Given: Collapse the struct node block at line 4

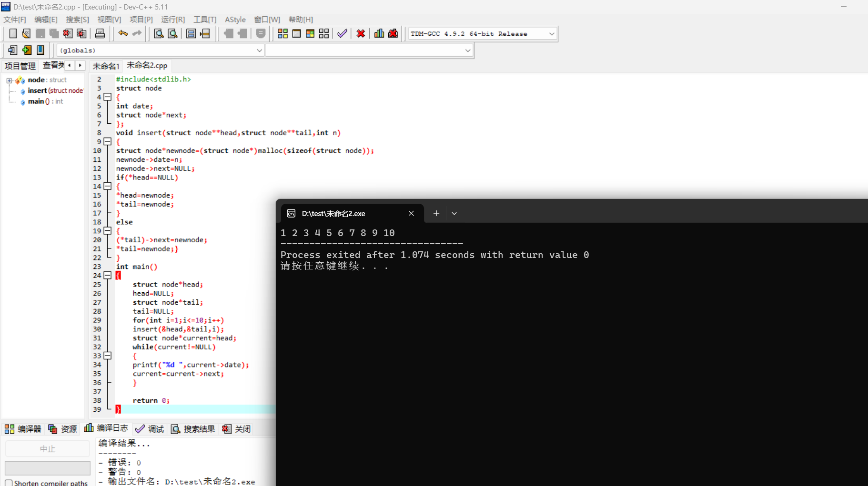Looking at the screenshot, I should point(108,97).
